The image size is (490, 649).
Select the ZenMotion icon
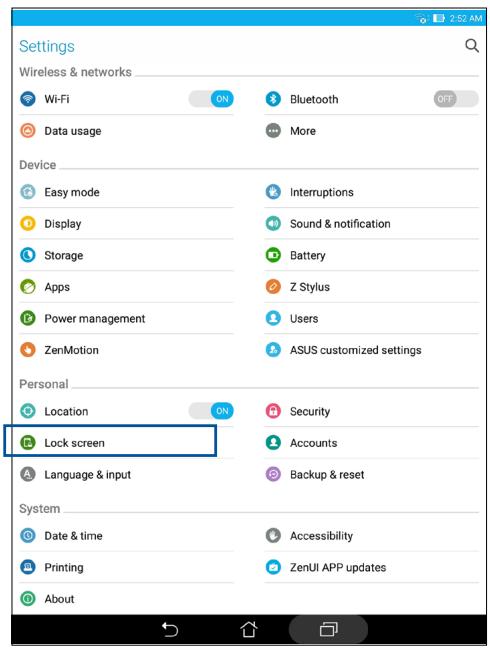[x=28, y=350]
